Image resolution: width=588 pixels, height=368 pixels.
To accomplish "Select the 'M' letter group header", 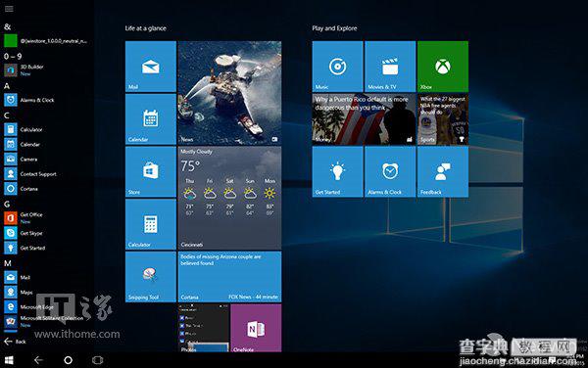I will [8, 263].
